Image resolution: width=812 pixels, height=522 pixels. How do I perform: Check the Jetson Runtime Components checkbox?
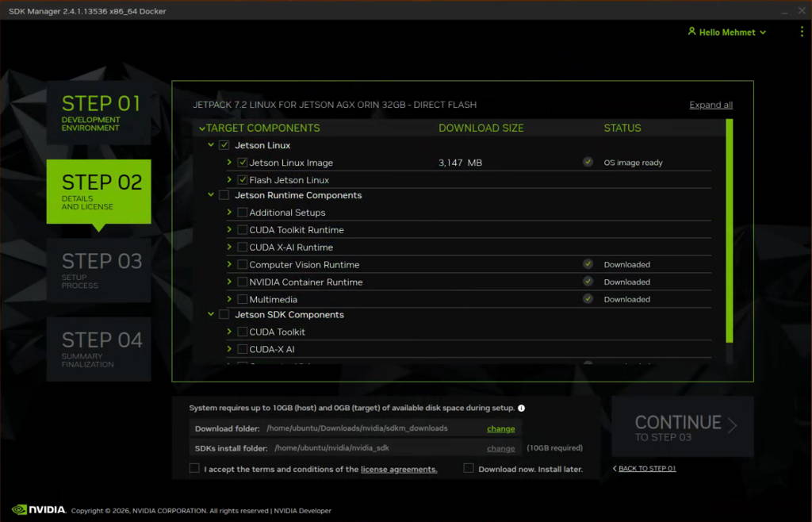[x=224, y=195]
